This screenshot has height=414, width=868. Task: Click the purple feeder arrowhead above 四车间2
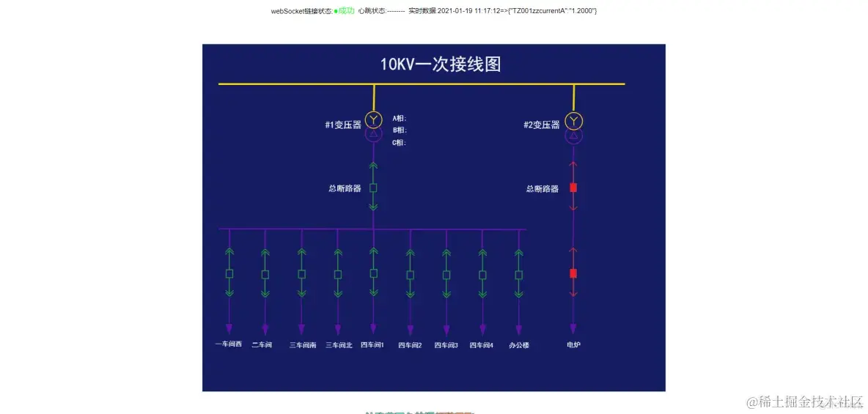click(x=411, y=330)
